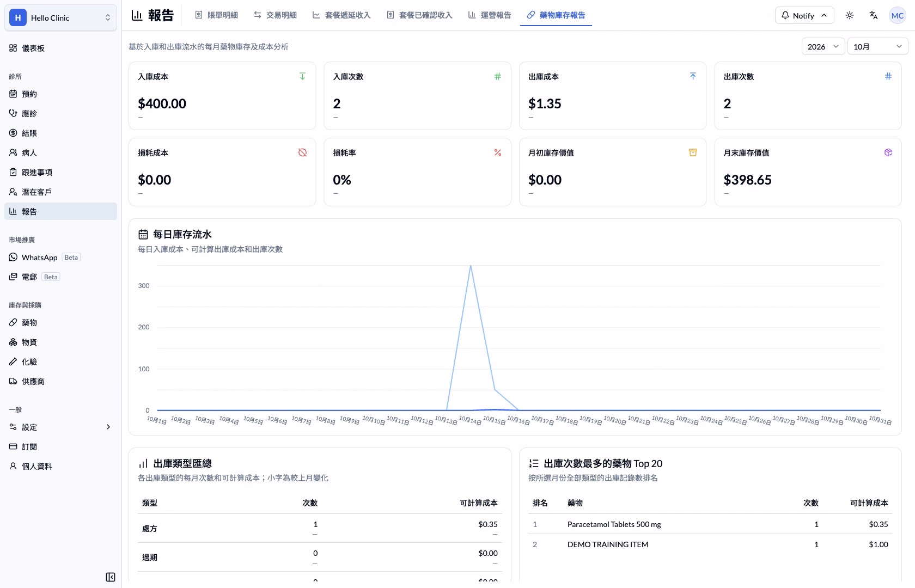915x588 pixels.
Task: Expand the 設定 settings submenu
Action: (60, 427)
